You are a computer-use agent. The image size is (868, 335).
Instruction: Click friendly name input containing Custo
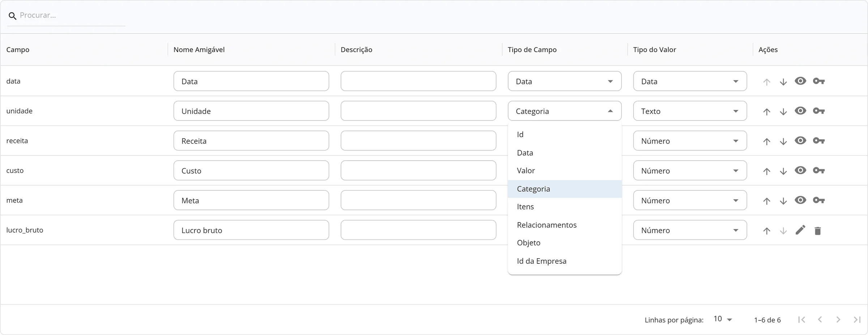pyautogui.click(x=251, y=170)
